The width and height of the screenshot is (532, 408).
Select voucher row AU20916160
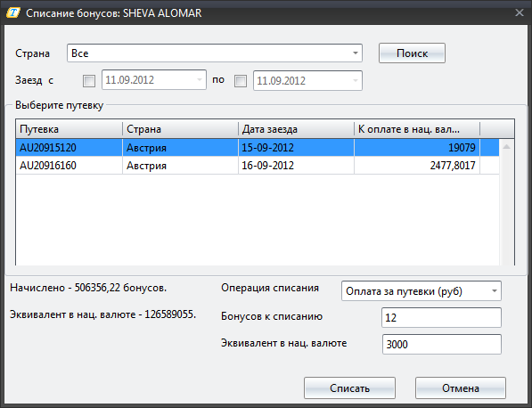click(x=258, y=166)
